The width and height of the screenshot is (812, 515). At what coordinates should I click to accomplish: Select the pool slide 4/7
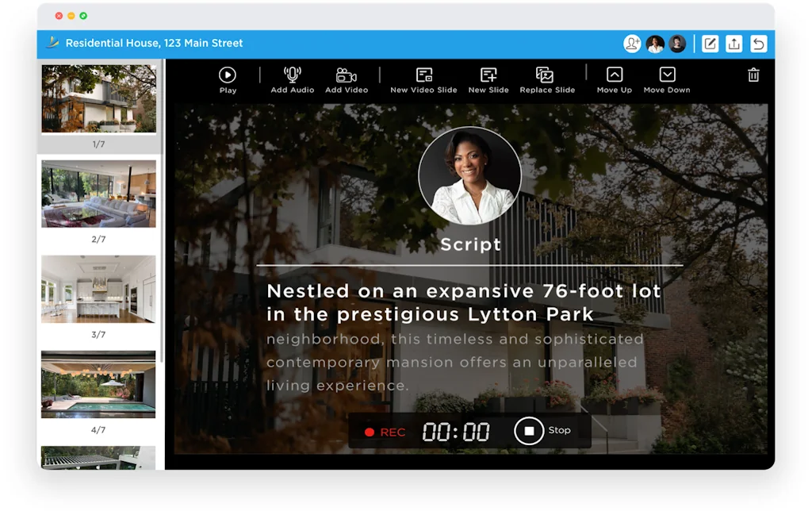click(98, 384)
